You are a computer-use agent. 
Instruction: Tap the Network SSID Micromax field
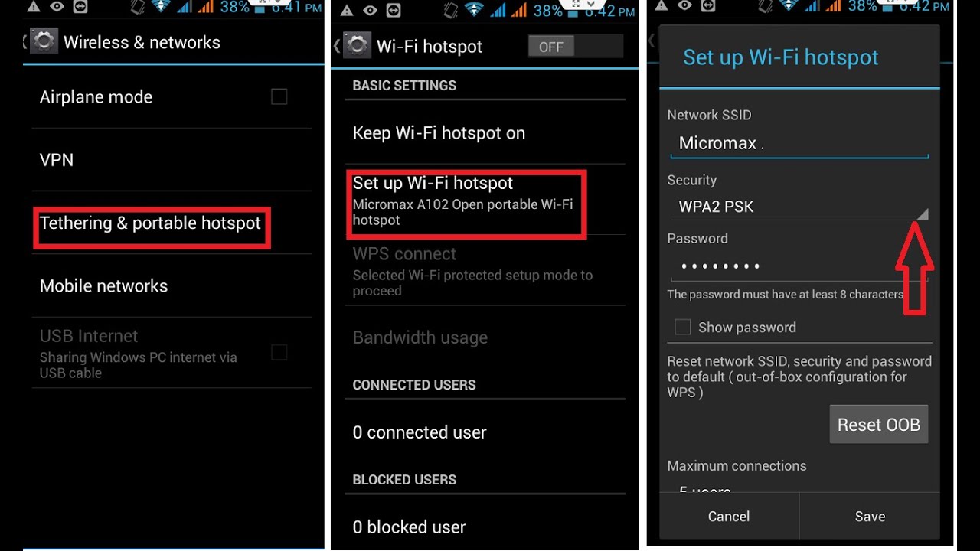799,143
